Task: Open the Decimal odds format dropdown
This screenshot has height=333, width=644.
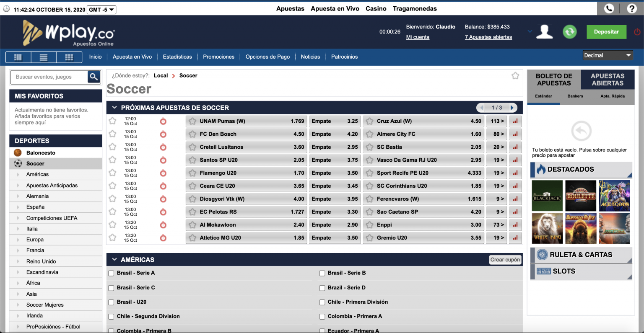Action: (x=608, y=55)
